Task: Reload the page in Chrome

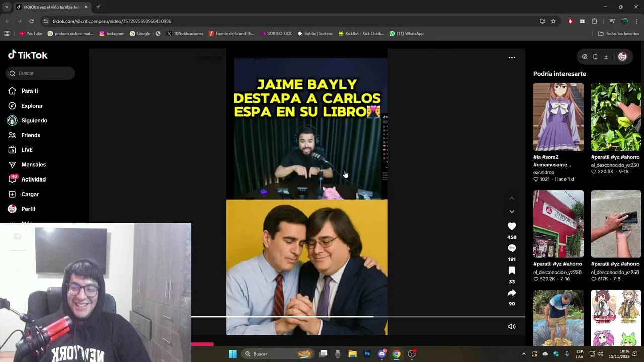Action: [31, 21]
